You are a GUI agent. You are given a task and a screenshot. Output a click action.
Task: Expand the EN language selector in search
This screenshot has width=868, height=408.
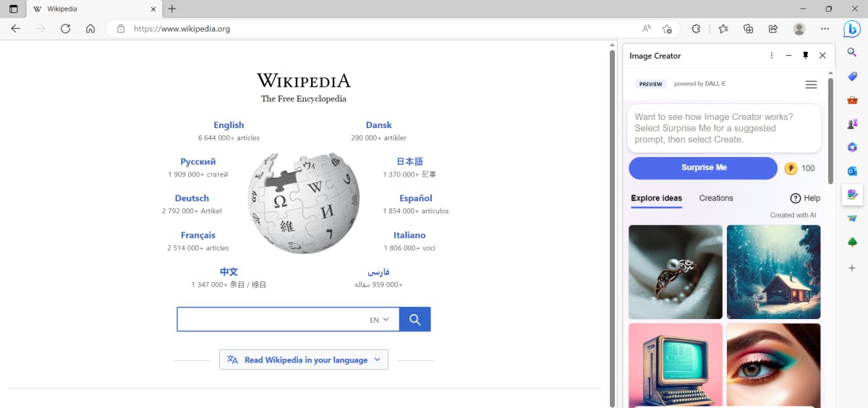pyautogui.click(x=380, y=320)
